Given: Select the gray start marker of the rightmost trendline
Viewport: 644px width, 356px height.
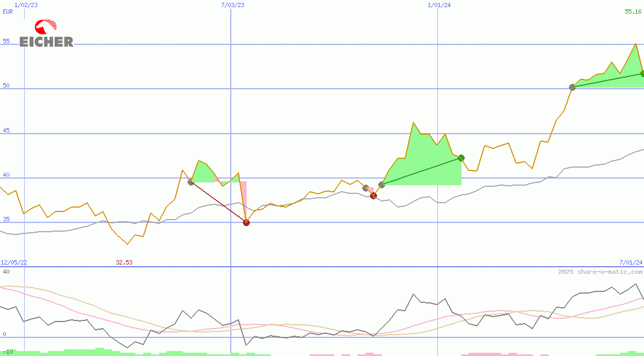Looking at the screenshot, I should pos(572,87).
